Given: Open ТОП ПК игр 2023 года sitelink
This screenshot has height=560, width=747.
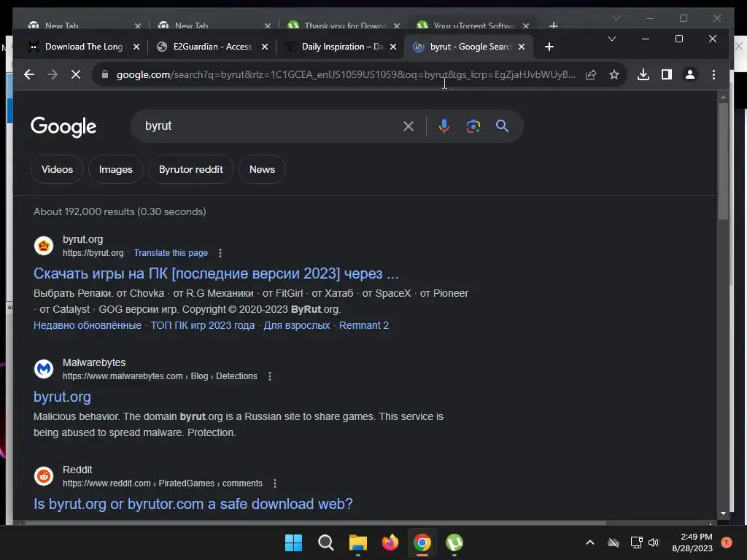Looking at the screenshot, I should click(x=203, y=325).
